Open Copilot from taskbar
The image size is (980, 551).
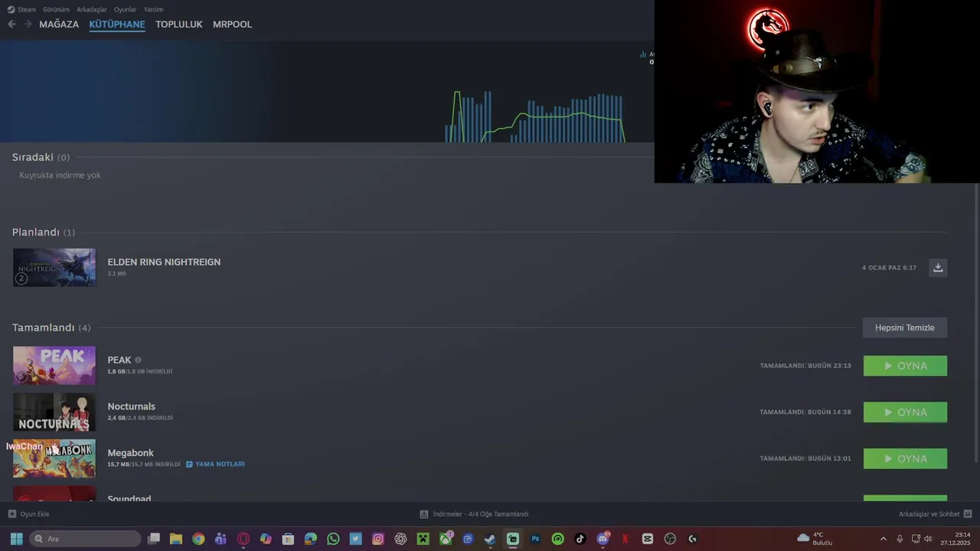click(266, 539)
